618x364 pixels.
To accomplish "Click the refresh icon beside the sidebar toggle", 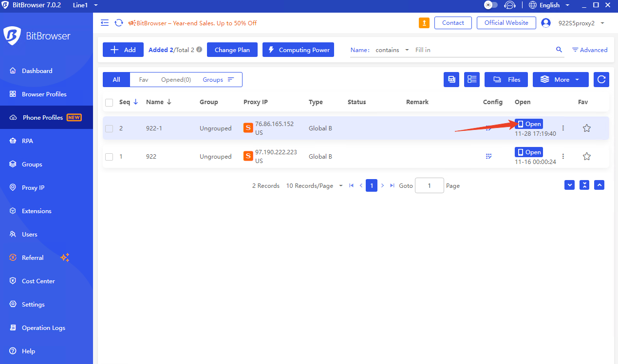I will [118, 23].
